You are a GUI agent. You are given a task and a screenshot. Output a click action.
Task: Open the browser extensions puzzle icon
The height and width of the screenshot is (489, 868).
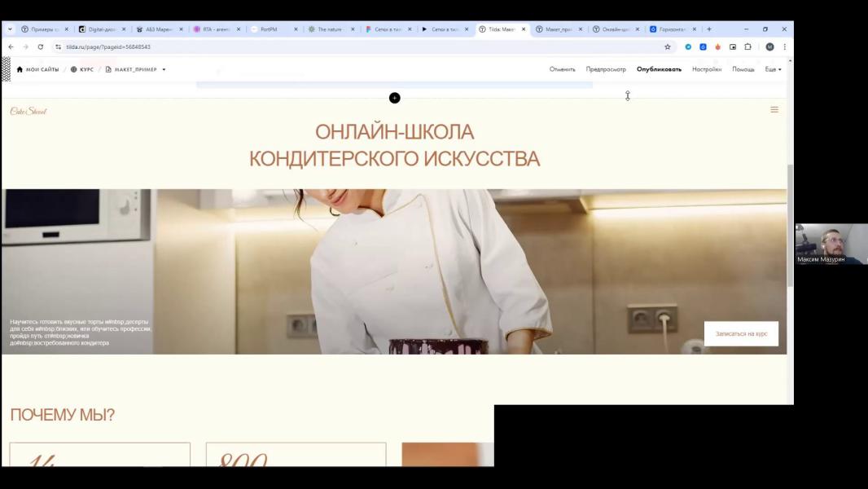point(747,47)
